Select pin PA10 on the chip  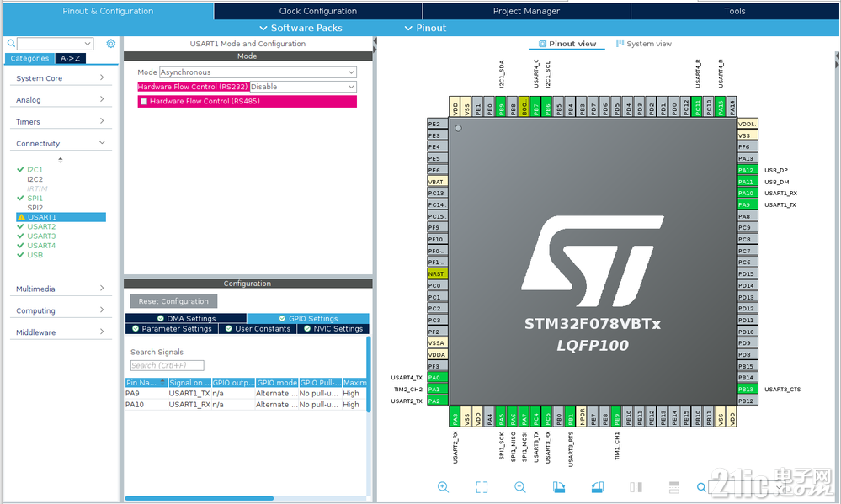click(x=748, y=193)
